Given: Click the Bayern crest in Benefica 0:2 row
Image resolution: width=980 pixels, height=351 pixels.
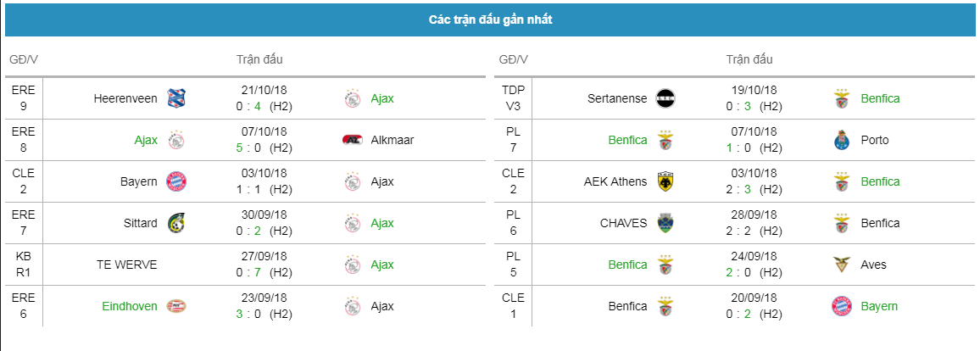Looking at the screenshot, I should (842, 306).
